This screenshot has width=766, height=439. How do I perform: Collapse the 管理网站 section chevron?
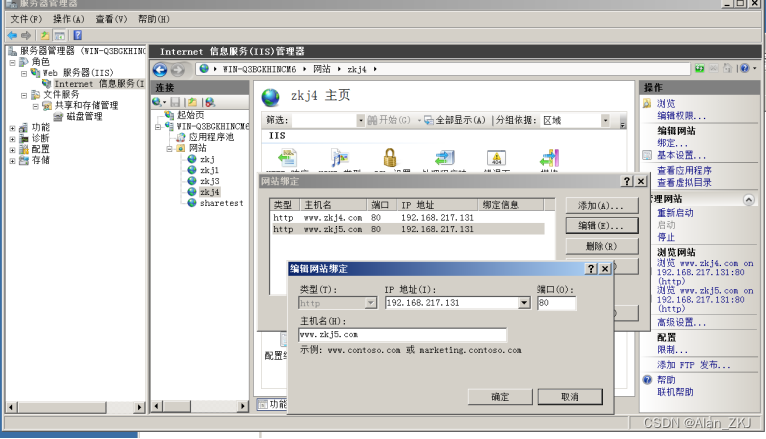[x=748, y=199]
